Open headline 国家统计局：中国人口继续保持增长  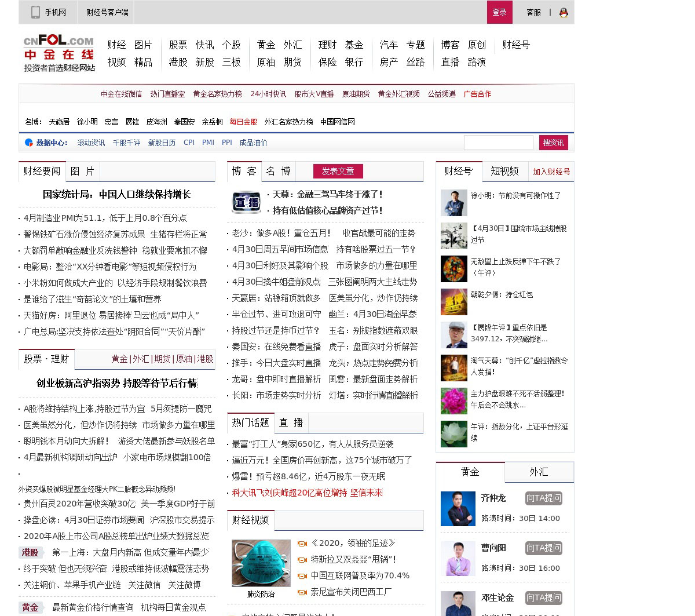(x=116, y=195)
